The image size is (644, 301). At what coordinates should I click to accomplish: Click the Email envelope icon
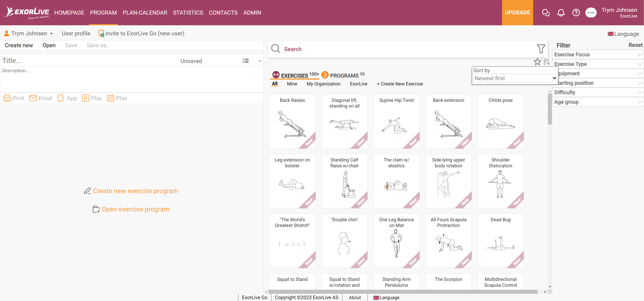point(33,98)
